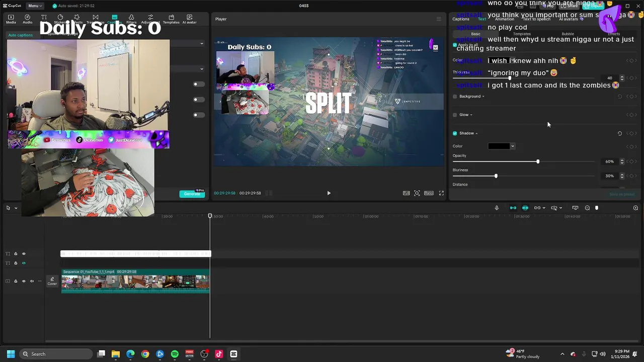The height and width of the screenshot is (362, 644).
Task: Reset the Shadow settings
Action: [x=620, y=133]
